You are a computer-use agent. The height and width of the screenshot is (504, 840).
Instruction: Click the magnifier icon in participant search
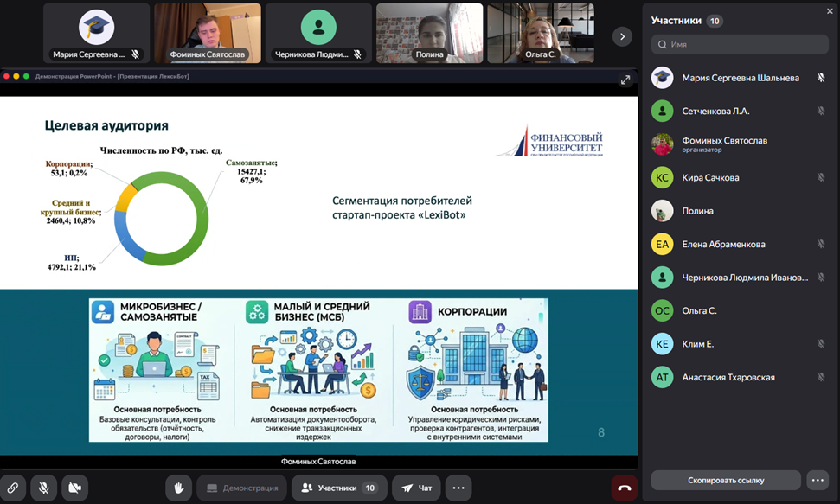pos(663,44)
